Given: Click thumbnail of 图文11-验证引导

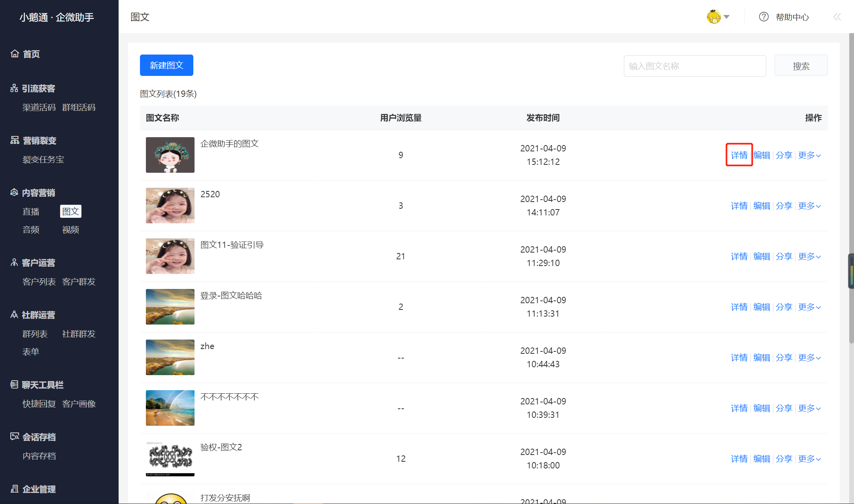Looking at the screenshot, I should [x=170, y=256].
